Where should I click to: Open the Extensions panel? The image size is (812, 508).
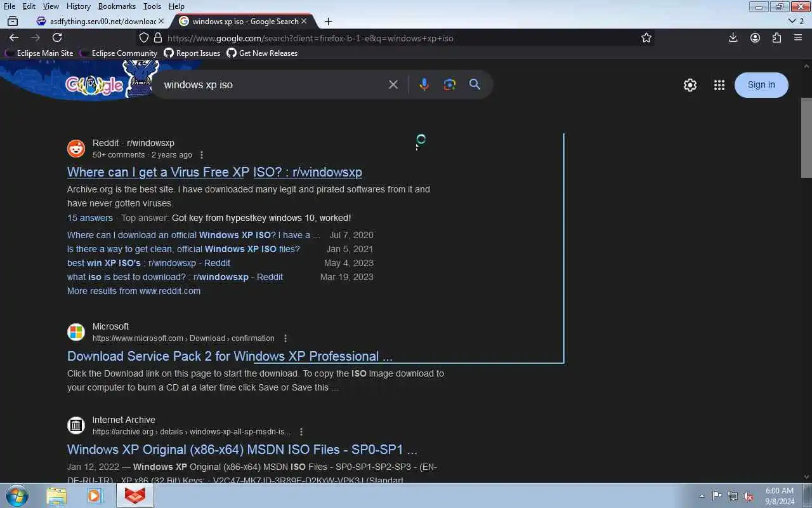(776, 38)
